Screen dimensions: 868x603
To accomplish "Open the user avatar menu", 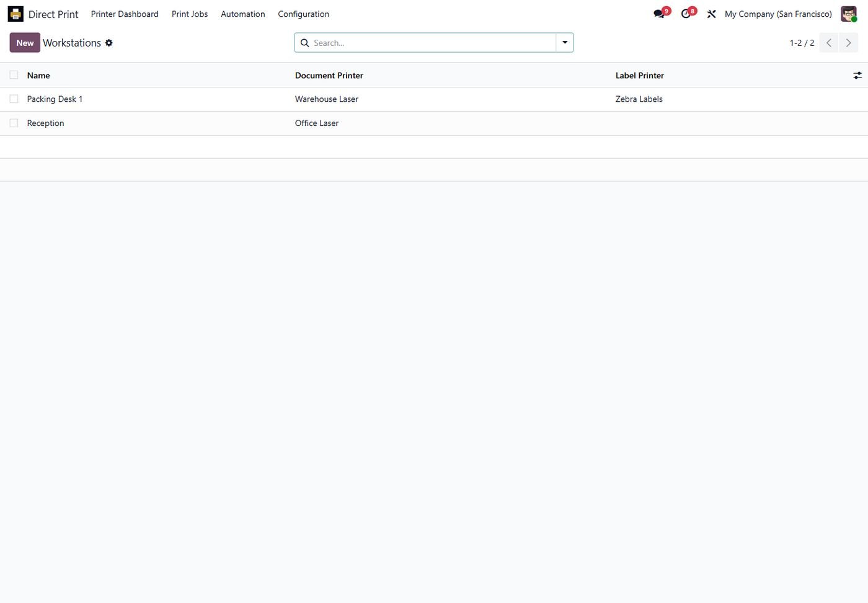I will coord(849,14).
